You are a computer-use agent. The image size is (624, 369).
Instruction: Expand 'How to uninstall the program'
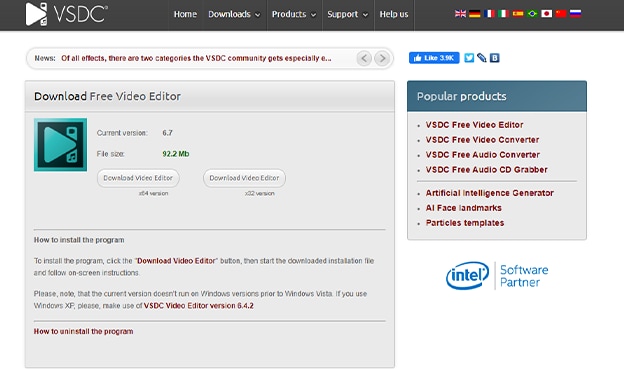pyautogui.click(x=84, y=331)
